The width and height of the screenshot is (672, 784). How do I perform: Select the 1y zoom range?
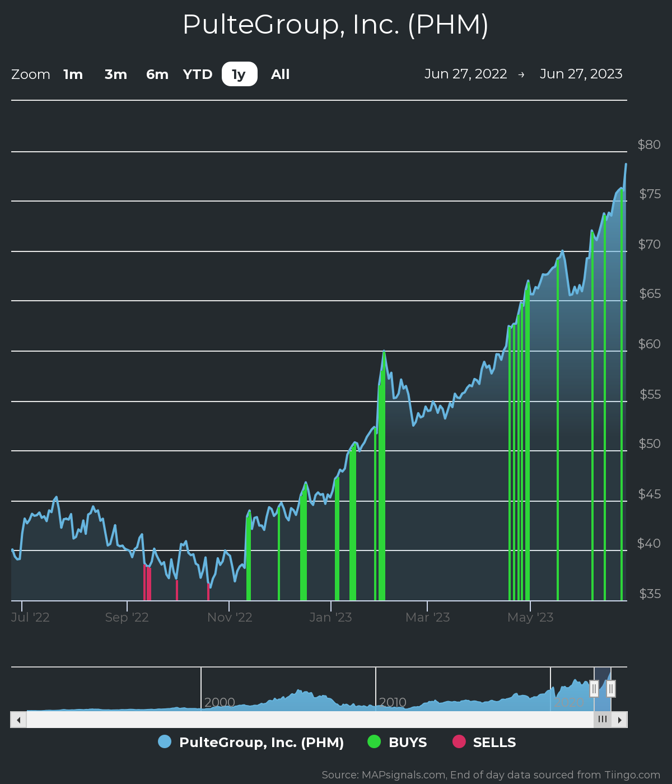pyautogui.click(x=239, y=74)
